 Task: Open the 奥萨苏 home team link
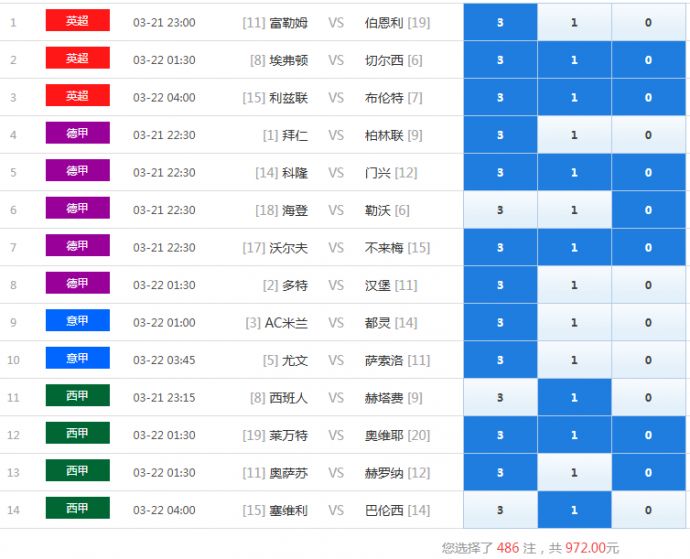(289, 473)
